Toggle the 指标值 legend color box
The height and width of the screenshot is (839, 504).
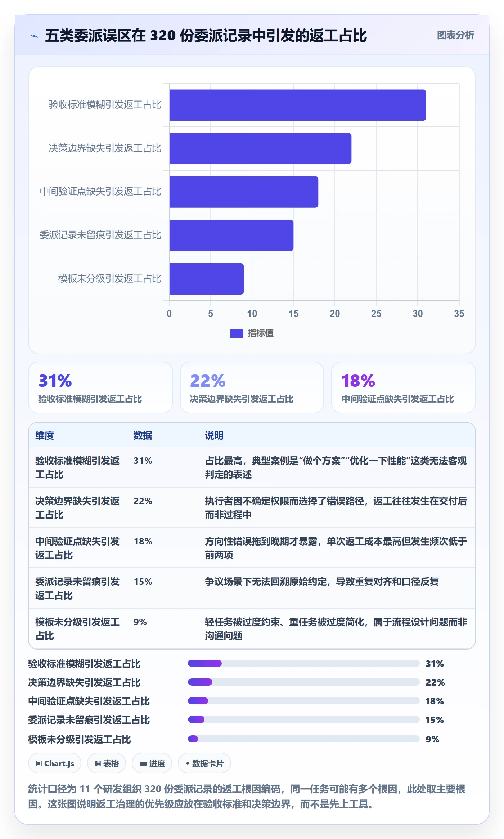coord(237,333)
